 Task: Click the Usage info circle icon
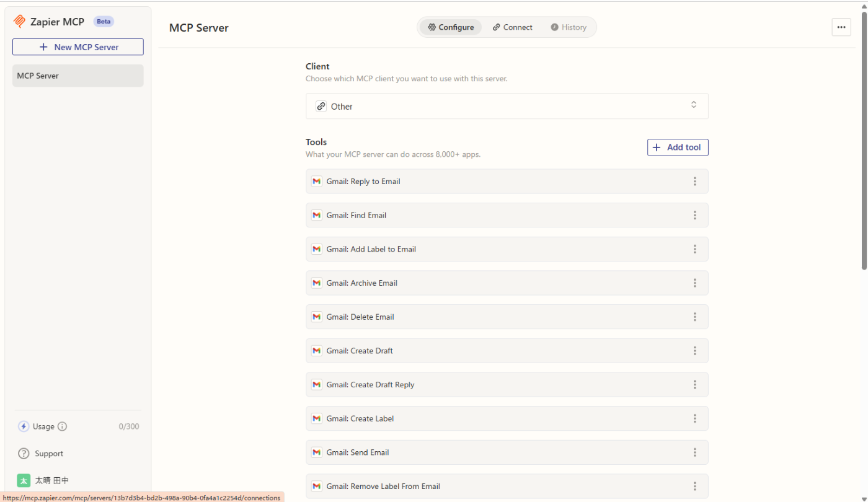(62, 426)
